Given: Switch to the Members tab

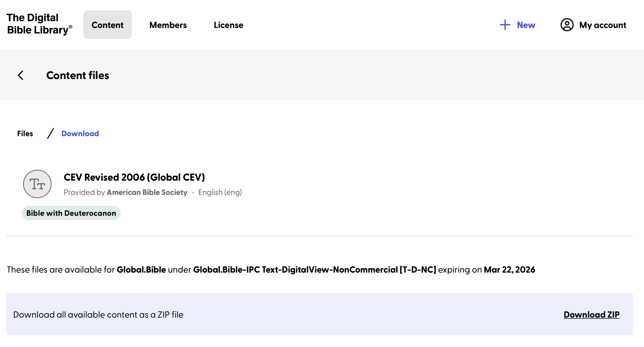Looking at the screenshot, I should click(x=168, y=25).
